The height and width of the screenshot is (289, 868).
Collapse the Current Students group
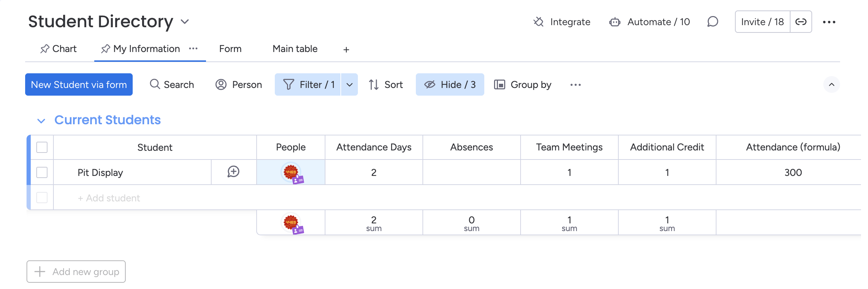41,121
